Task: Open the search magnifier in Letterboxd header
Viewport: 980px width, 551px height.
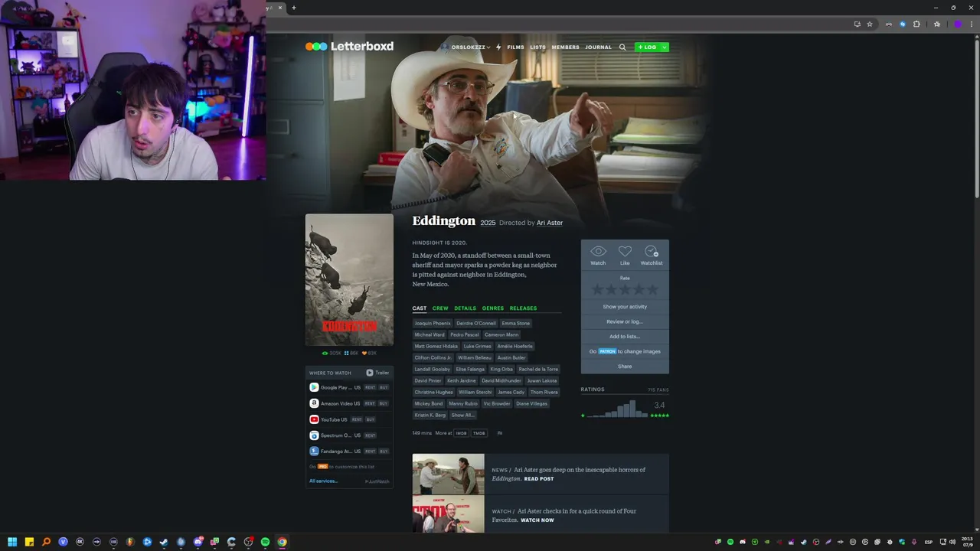Action: 622,47
